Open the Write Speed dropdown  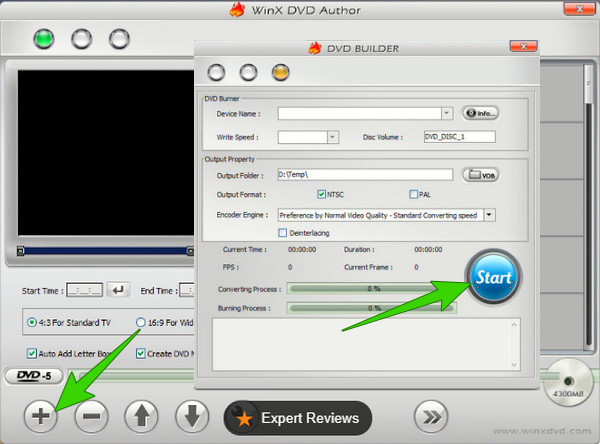333,137
